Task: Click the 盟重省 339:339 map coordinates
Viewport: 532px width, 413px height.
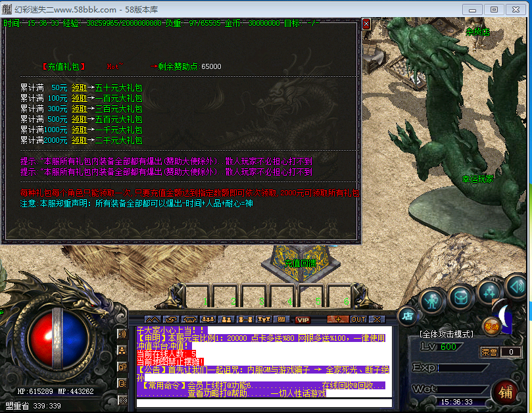Action: click(x=33, y=406)
